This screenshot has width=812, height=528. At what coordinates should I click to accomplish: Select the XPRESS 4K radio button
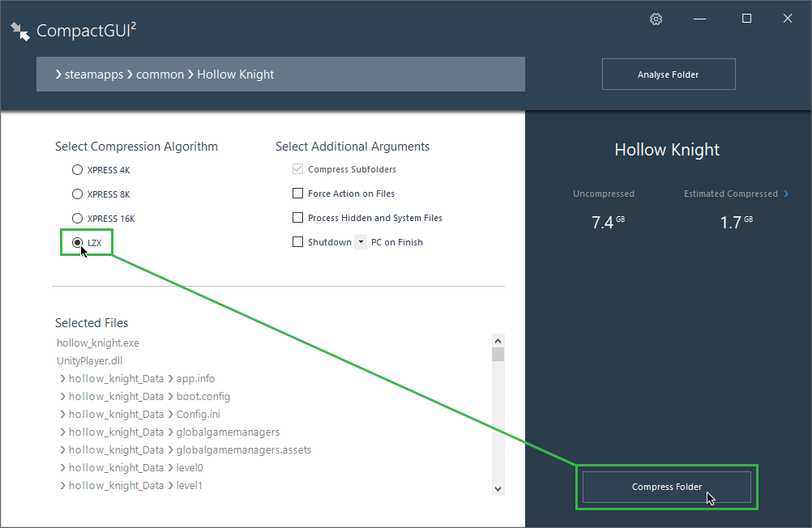pyautogui.click(x=77, y=170)
